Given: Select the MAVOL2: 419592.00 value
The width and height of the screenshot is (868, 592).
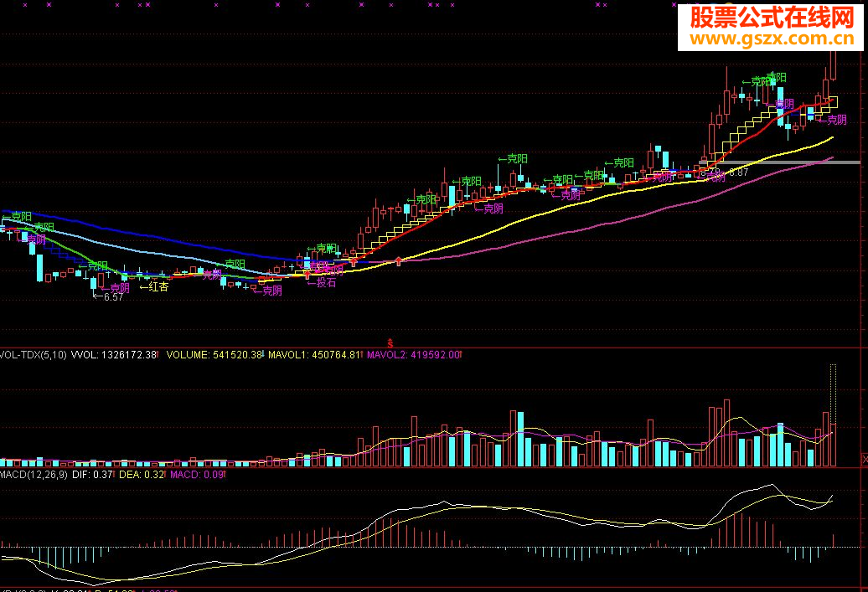Looking at the screenshot, I should (414, 355).
